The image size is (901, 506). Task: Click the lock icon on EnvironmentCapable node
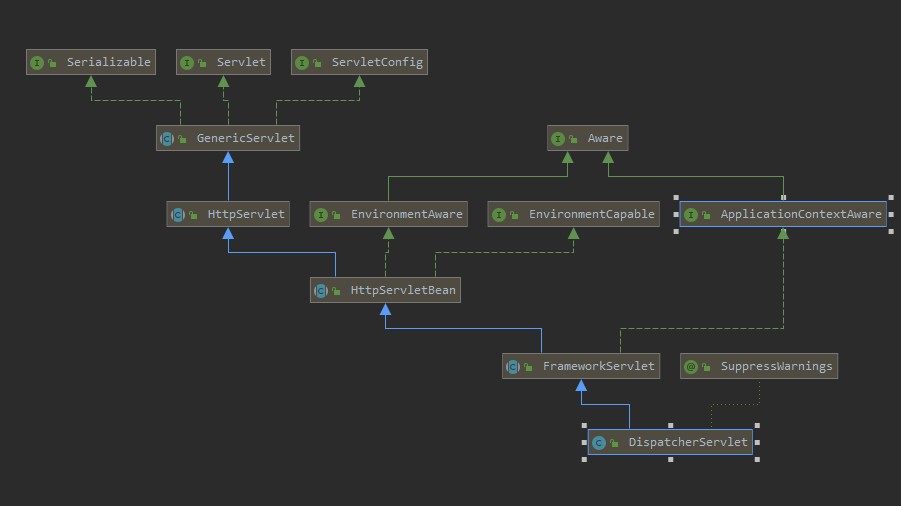(514, 214)
